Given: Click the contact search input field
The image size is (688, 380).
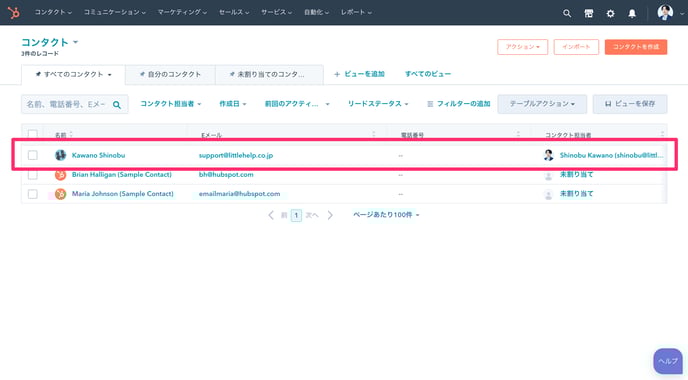Looking at the screenshot, I should click(75, 104).
